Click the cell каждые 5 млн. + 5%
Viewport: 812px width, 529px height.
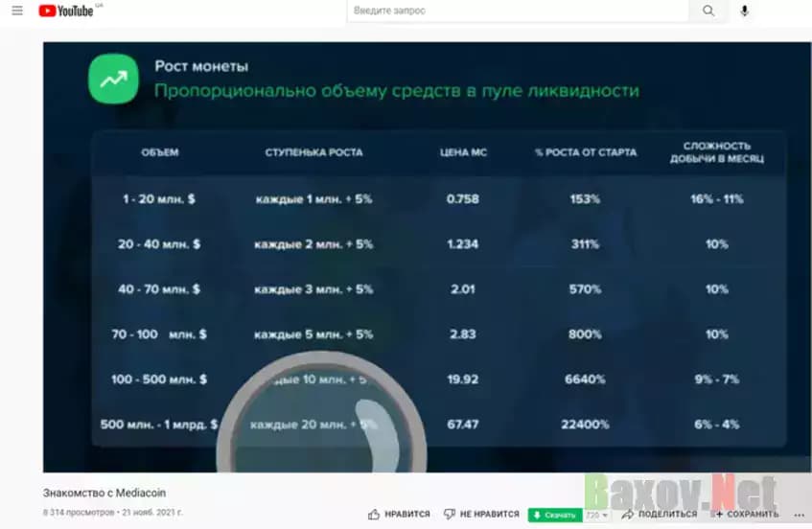313,333
